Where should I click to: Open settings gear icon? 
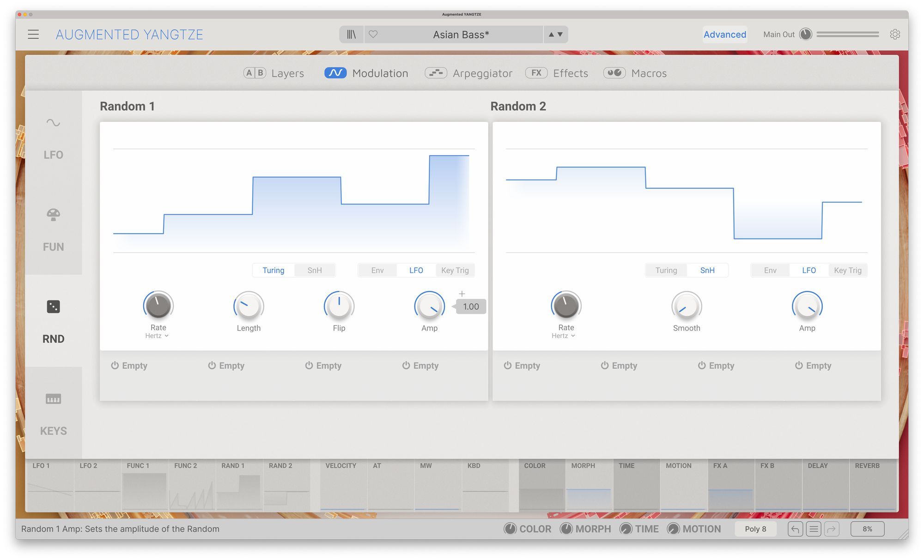[895, 35]
